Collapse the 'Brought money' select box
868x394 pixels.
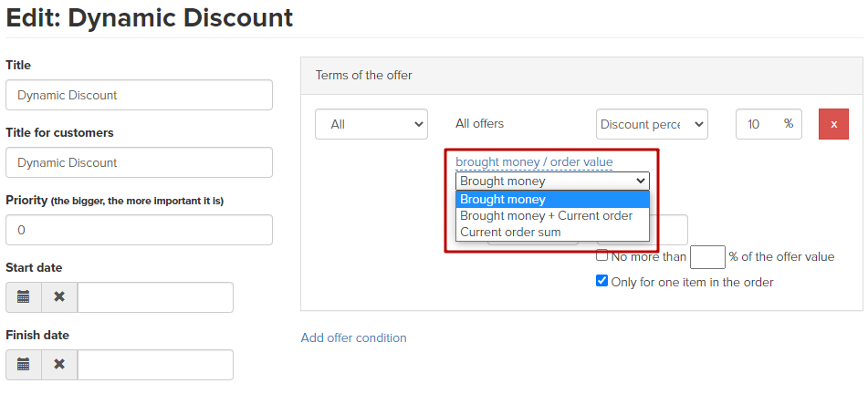click(552, 181)
